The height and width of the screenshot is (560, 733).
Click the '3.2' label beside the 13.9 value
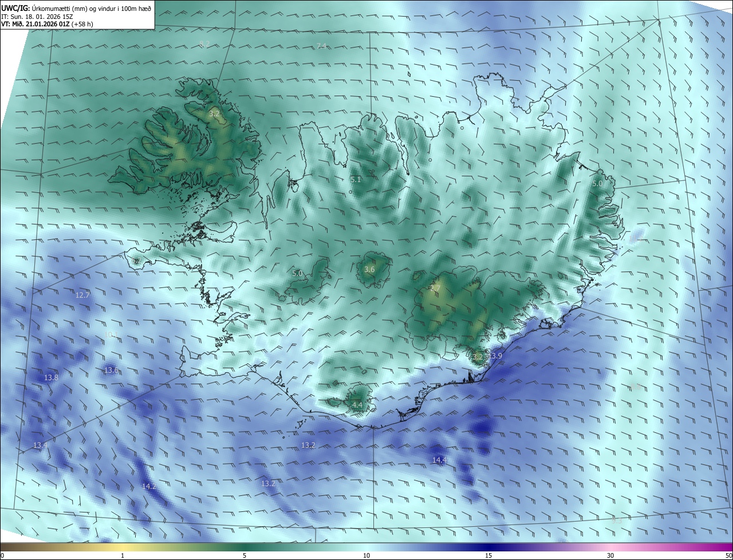478,357
